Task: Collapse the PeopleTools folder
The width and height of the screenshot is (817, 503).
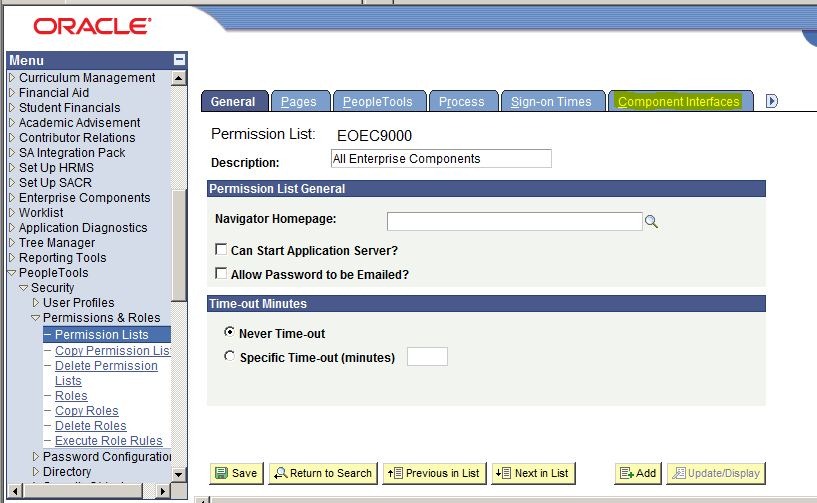Action: point(11,273)
